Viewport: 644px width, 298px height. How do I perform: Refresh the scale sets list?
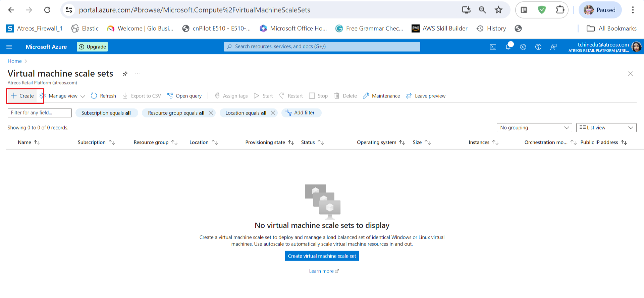pos(103,96)
